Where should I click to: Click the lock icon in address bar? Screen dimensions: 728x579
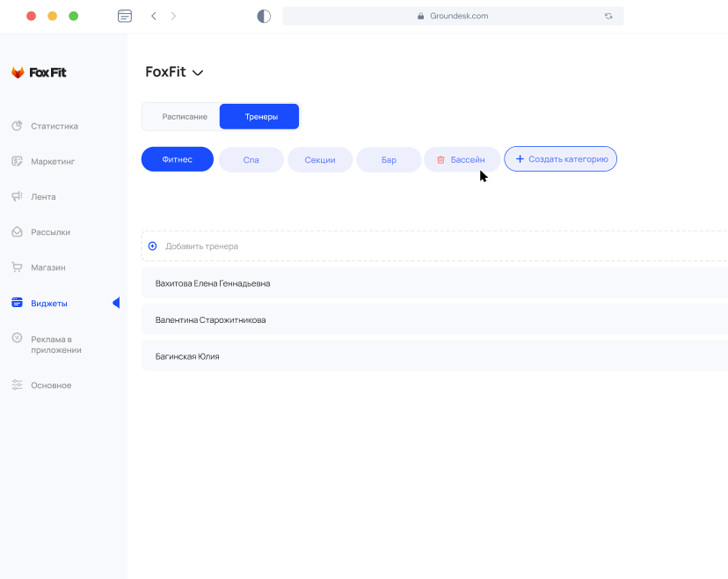(x=420, y=16)
